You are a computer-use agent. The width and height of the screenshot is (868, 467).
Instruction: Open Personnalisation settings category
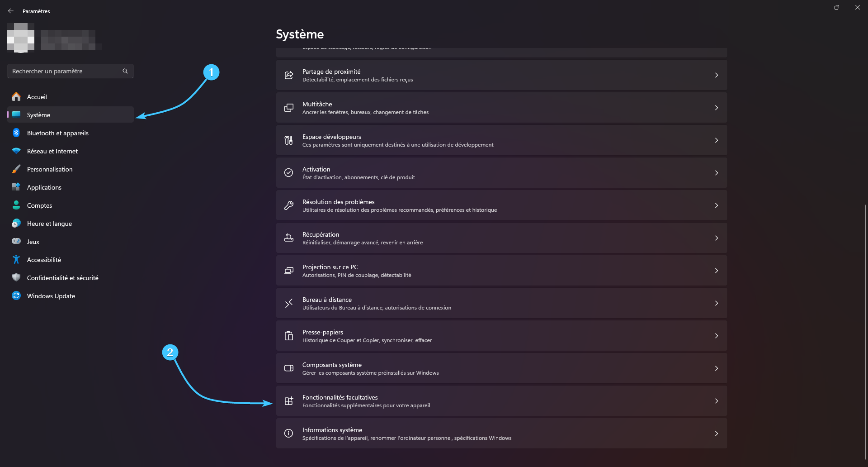click(x=71, y=169)
